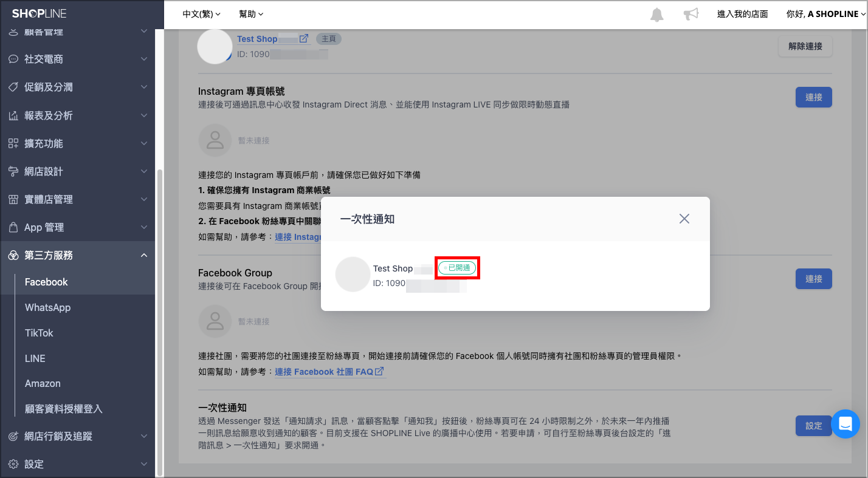Screen dimensions: 868x478
Task: Click the 網店設計 paint roller icon
Action: 13,171
